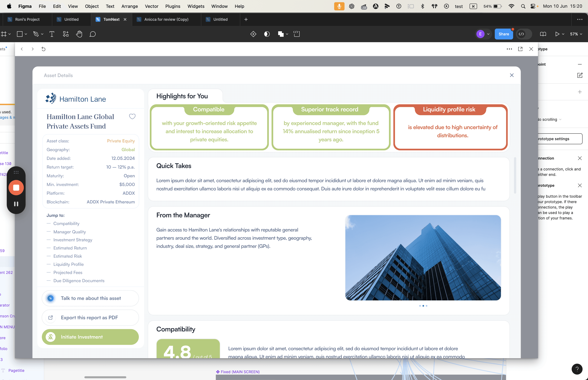588x380 pixels.
Task: Open a new tab with plus button
Action: [246, 19]
